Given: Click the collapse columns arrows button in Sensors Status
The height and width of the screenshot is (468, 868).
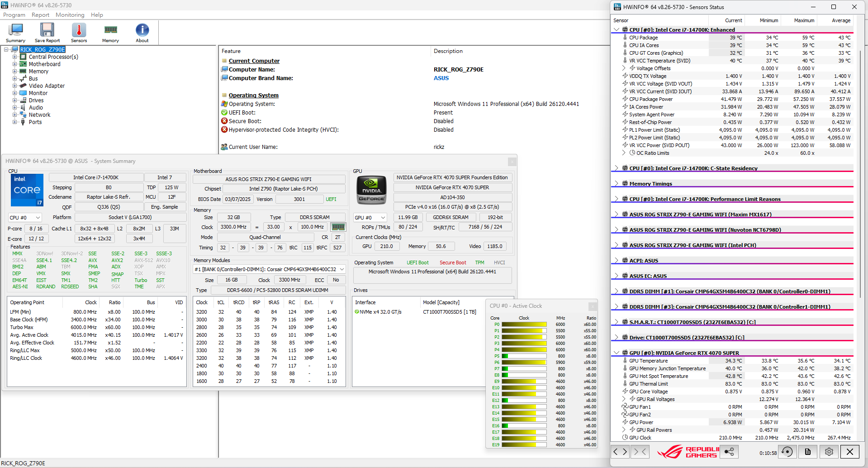Looking at the screenshot, I should [640, 451].
